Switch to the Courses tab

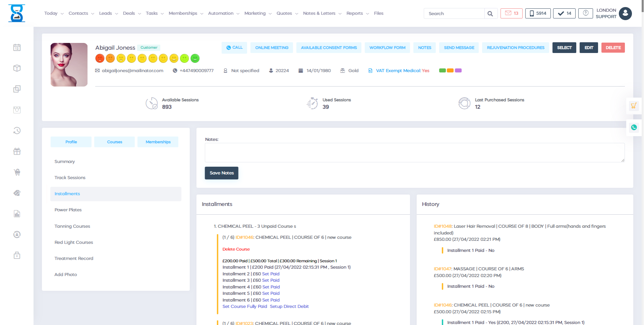114,142
